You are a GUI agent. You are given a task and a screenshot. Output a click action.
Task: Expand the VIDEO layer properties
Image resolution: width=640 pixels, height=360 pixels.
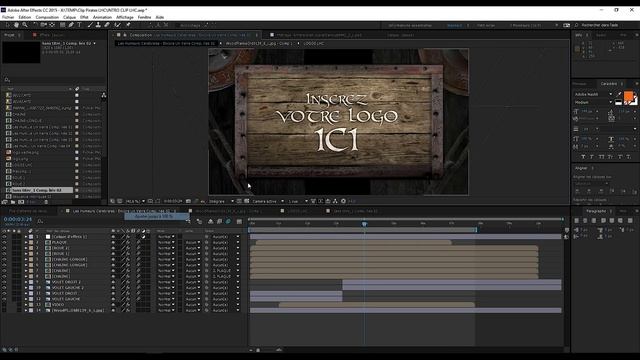point(26,305)
